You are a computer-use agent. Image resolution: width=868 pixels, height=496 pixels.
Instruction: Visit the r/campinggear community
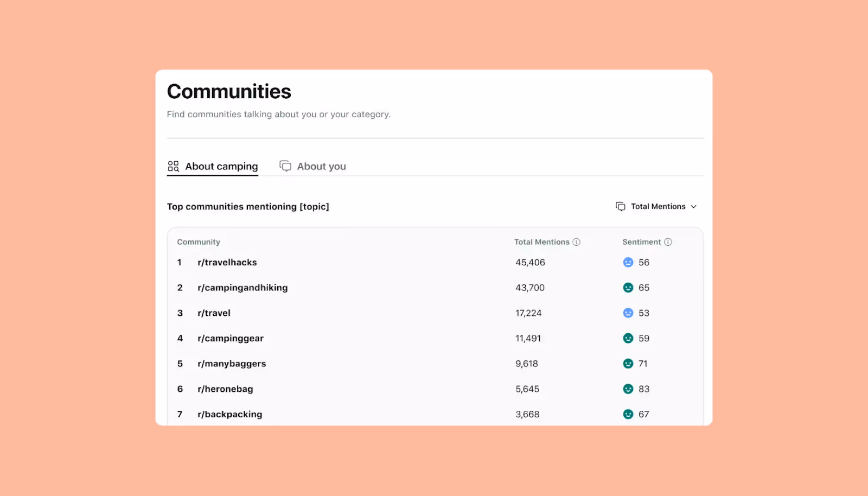(x=231, y=338)
